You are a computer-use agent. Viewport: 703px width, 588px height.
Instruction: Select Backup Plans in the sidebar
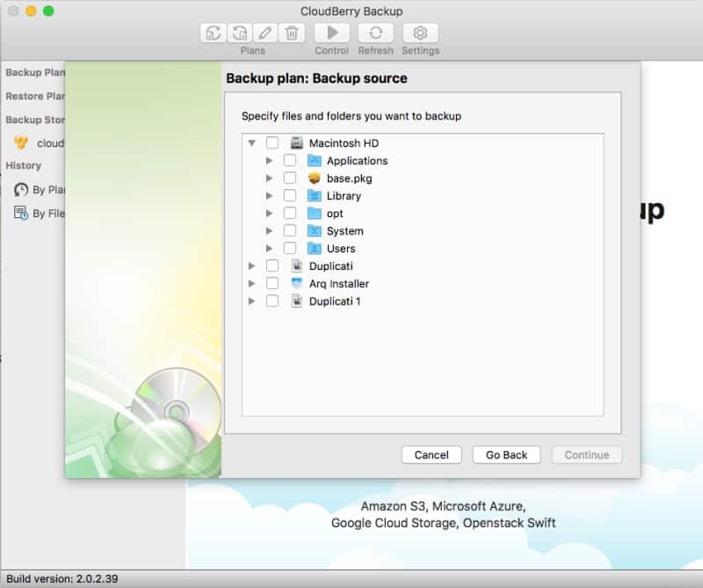[x=35, y=72]
